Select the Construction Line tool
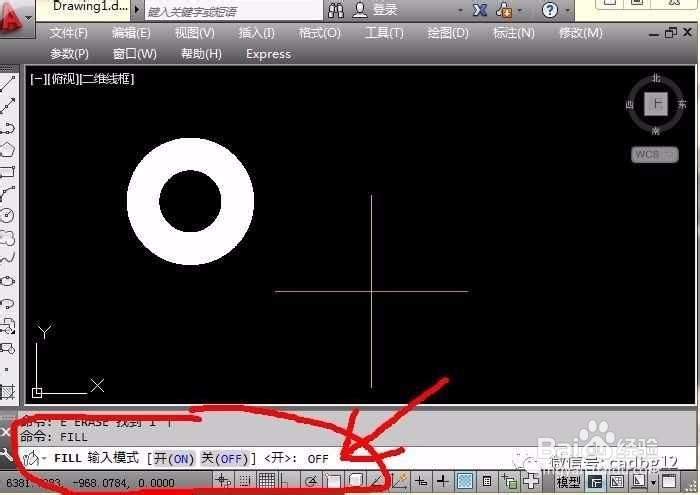Screen dimensions: 700x495 (x=8, y=106)
